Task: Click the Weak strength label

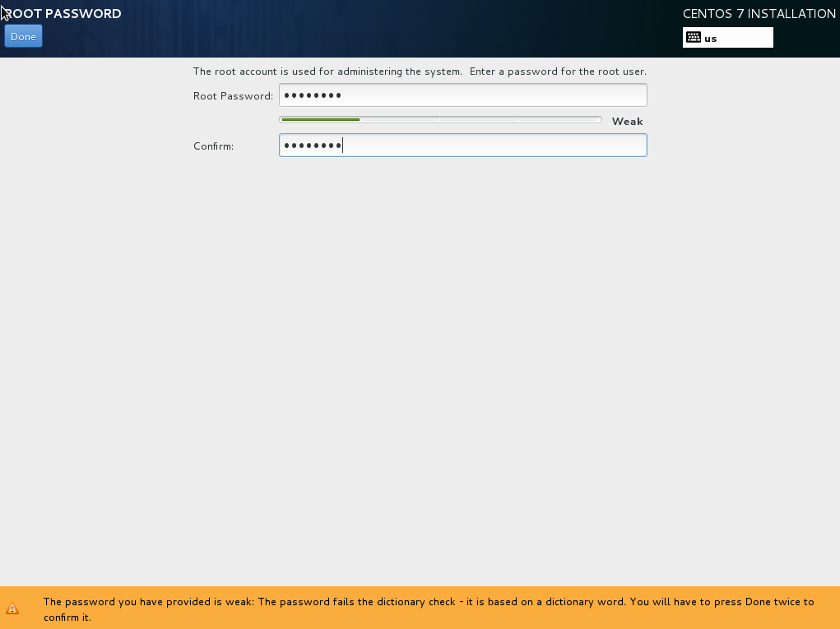Action: 627,121
